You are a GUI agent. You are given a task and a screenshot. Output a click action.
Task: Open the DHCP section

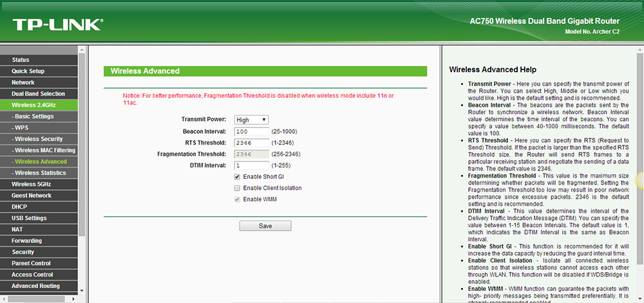click(x=39, y=207)
